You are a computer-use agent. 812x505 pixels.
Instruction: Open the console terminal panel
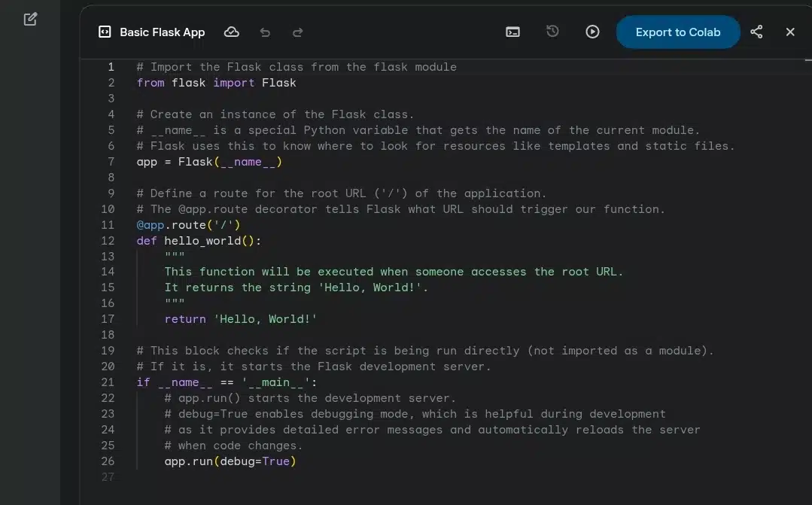pyautogui.click(x=512, y=32)
